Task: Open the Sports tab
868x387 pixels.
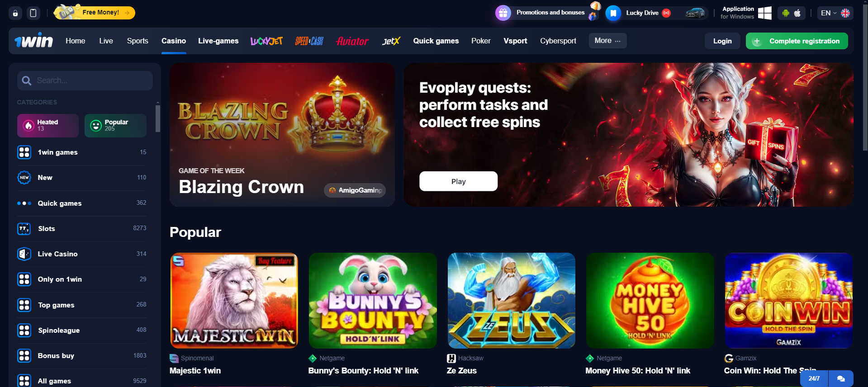Action: click(138, 41)
